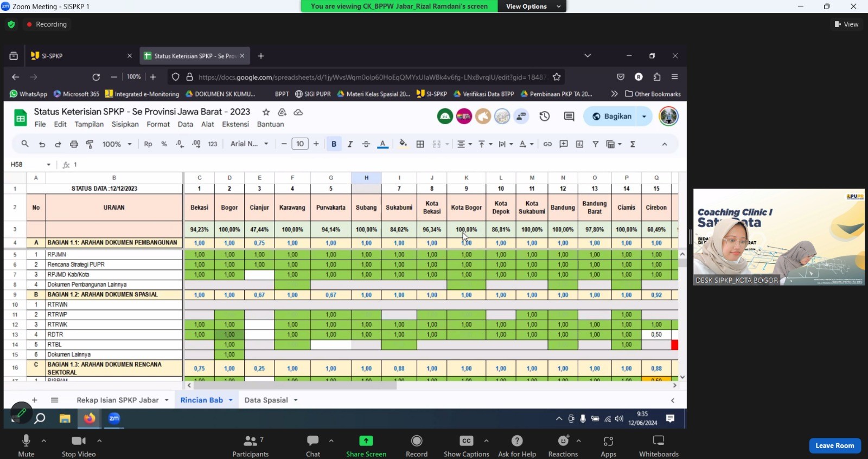Expand the H58 name box dropdown
868x459 pixels.
click(x=49, y=165)
